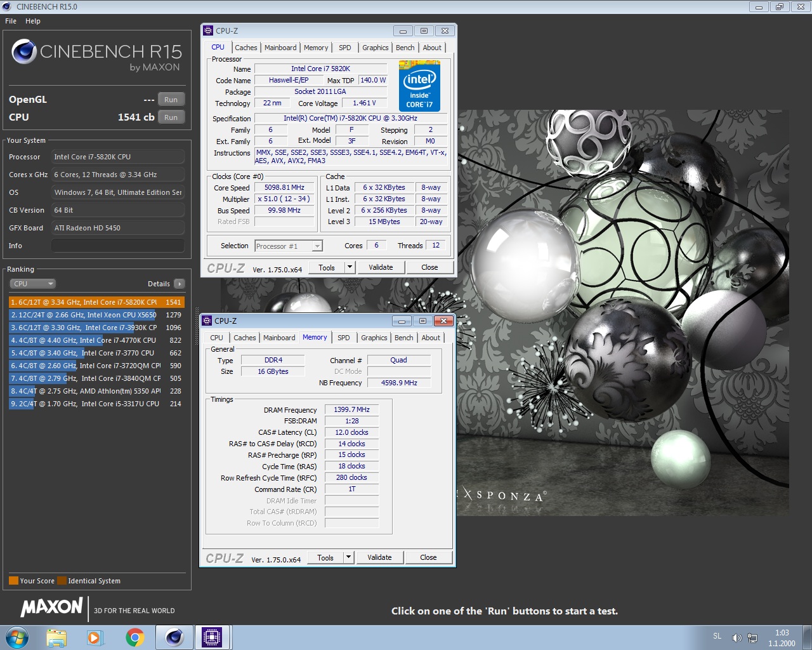
Task: Click Tools button in upper CPU-Z
Action: click(x=327, y=267)
